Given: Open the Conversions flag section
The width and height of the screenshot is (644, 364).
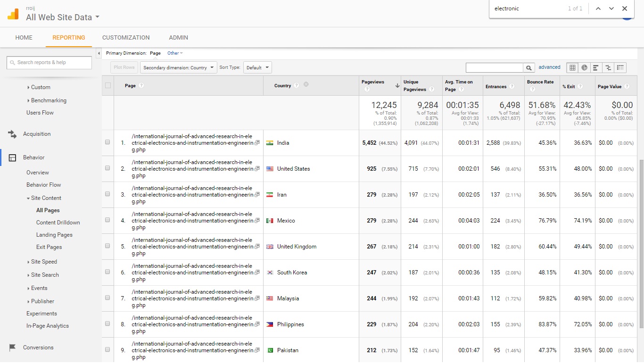Looking at the screenshot, I should click(13, 347).
